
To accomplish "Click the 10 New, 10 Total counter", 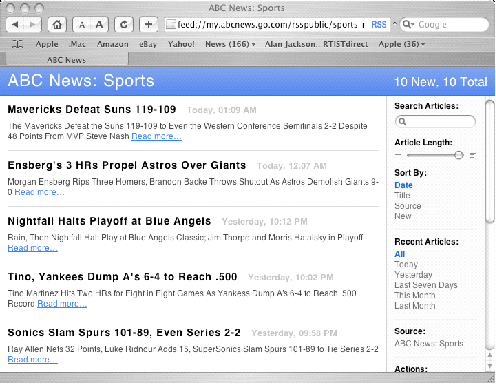I will 441,82.
